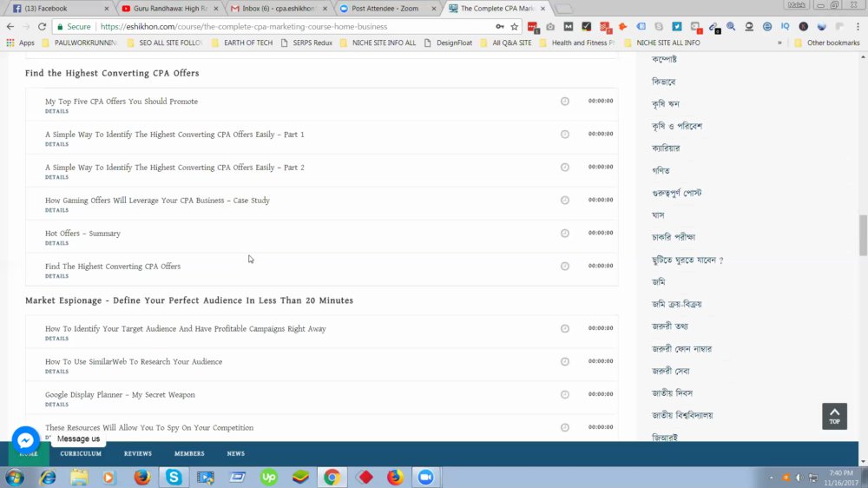Open Skype from the taskbar

tap(174, 477)
